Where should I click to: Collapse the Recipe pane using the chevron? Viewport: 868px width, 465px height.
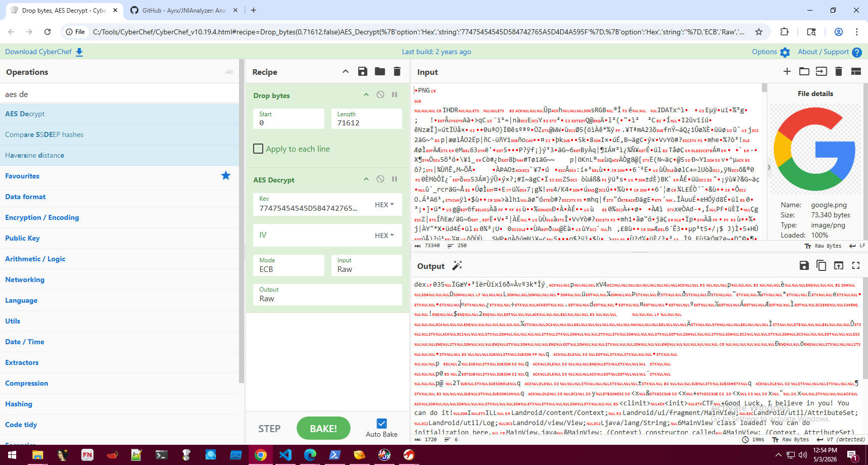tap(346, 71)
